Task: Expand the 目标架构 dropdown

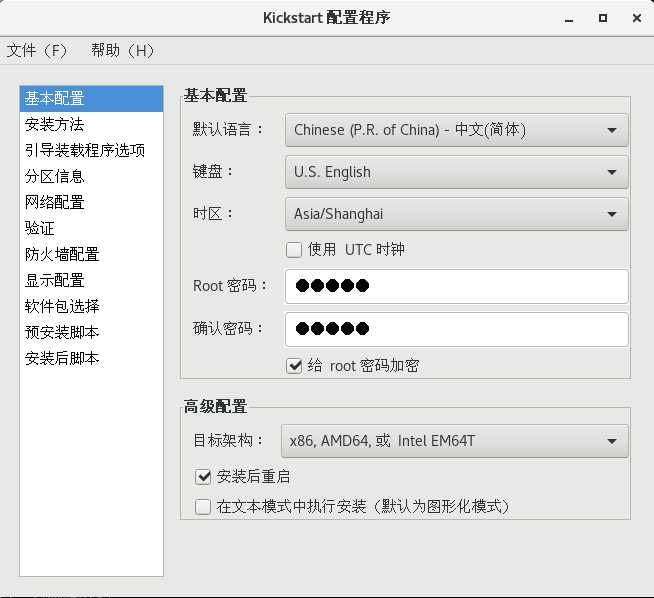Action: pyautogui.click(x=455, y=441)
